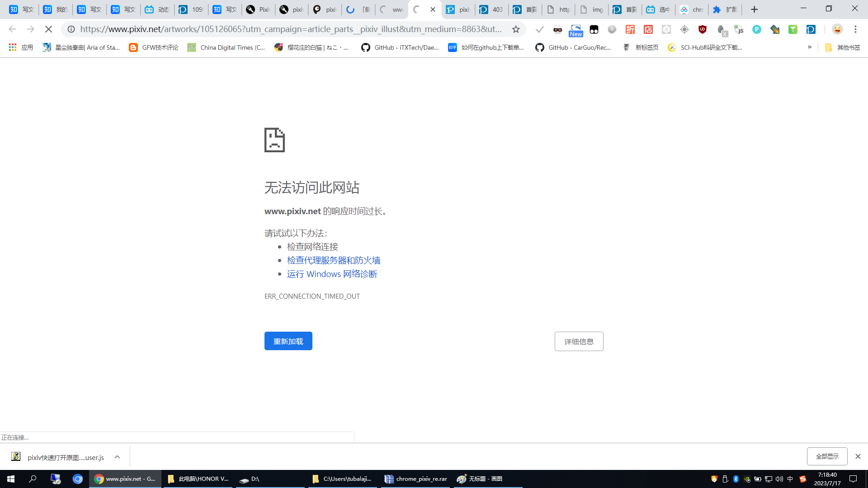868x488 pixels.
Task: Open options arrow for downloaded user.js file
Action: tap(117, 457)
